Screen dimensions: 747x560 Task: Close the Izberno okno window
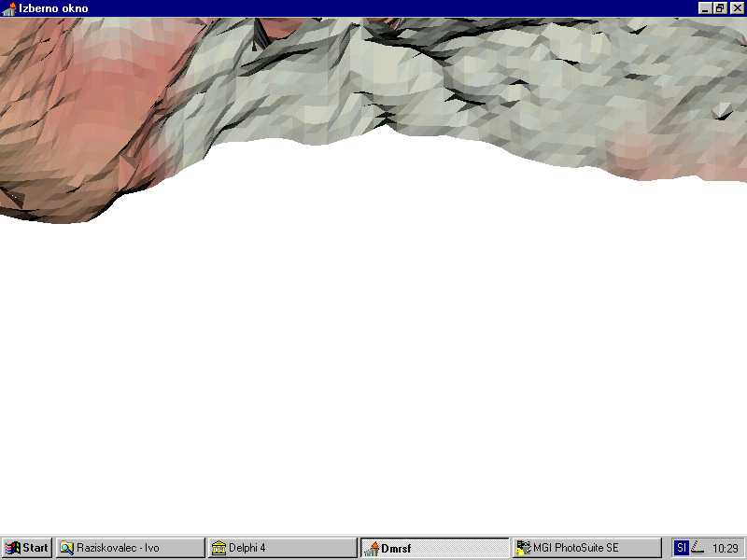pos(737,8)
